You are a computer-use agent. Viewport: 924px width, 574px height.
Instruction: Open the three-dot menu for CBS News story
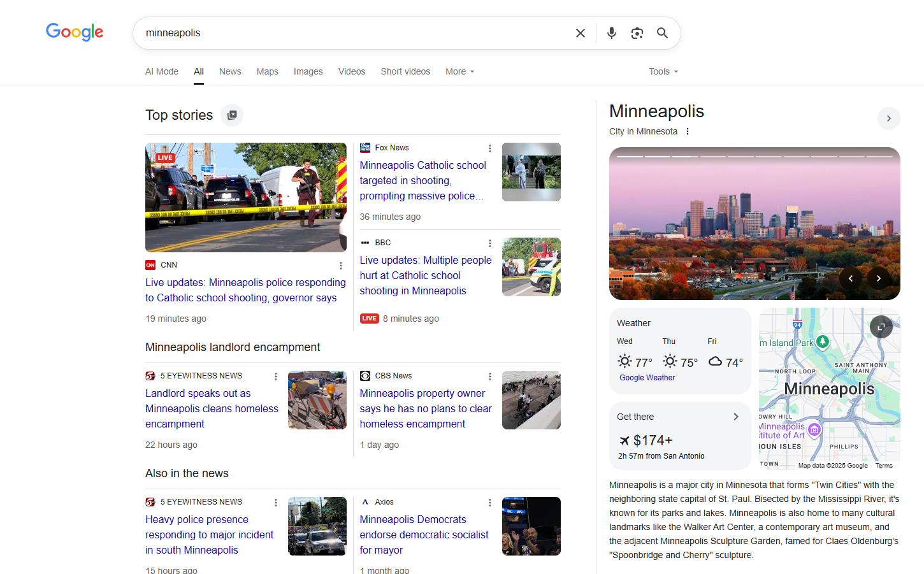click(x=490, y=377)
